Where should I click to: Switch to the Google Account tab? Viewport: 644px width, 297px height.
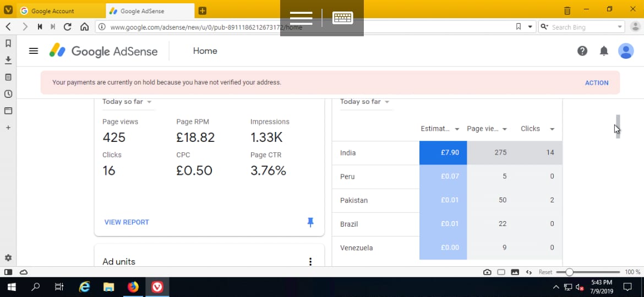[61, 11]
